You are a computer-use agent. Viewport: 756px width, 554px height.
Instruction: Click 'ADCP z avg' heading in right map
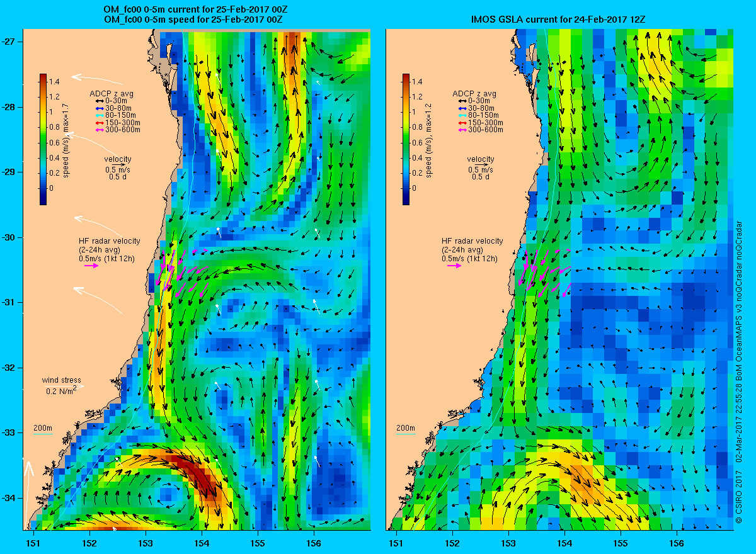coord(474,94)
